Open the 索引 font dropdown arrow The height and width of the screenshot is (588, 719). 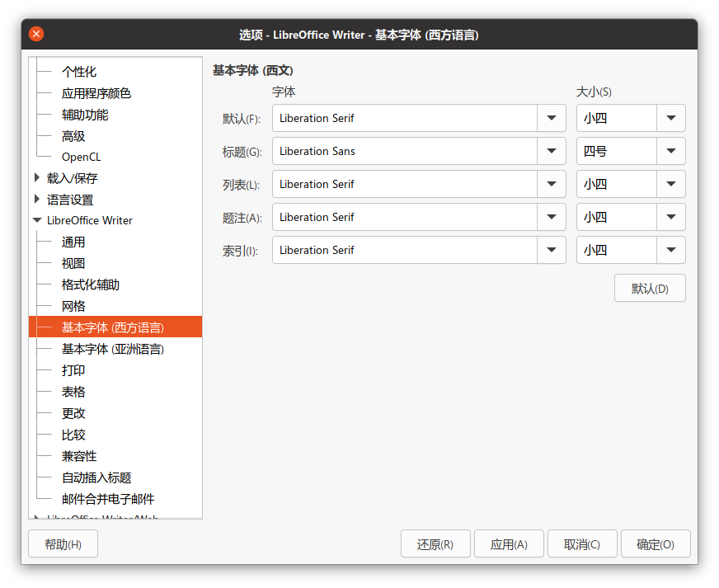click(x=552, y=250)
